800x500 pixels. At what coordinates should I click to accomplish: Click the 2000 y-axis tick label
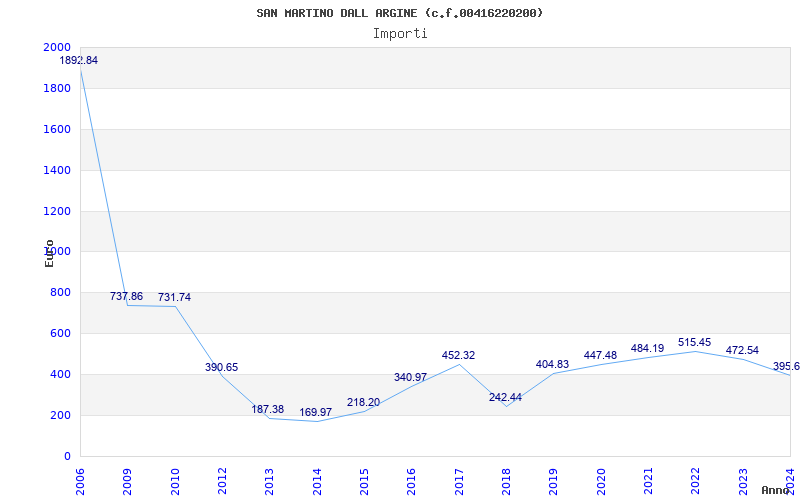coord(57,48)
